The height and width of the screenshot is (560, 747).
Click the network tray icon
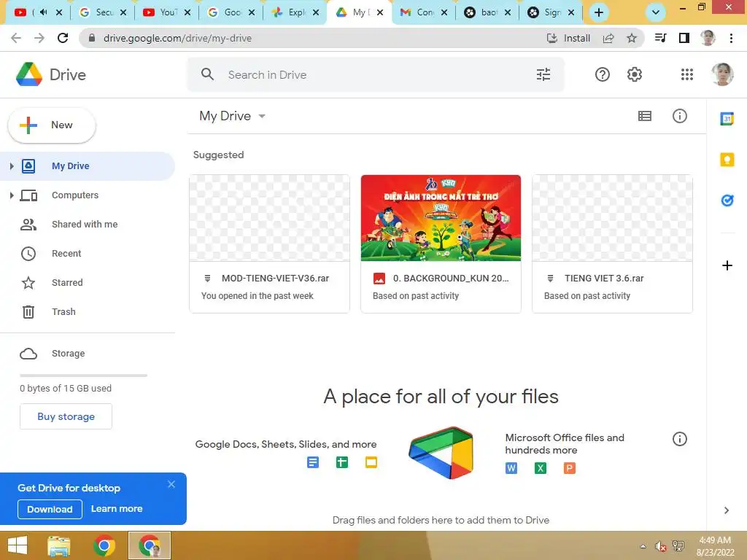click(678, 546)
